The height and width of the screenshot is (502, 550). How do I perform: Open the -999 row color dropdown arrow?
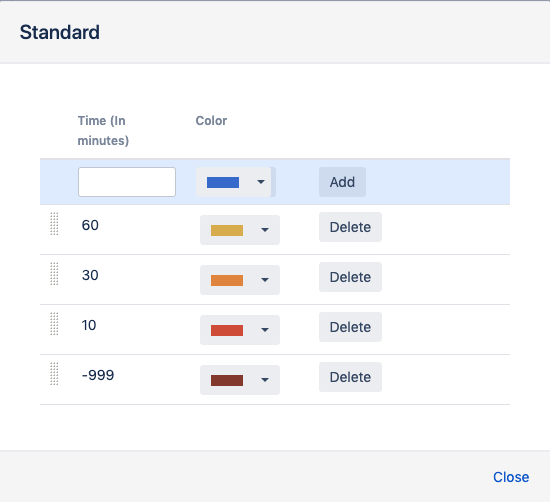tap(265, 380)
